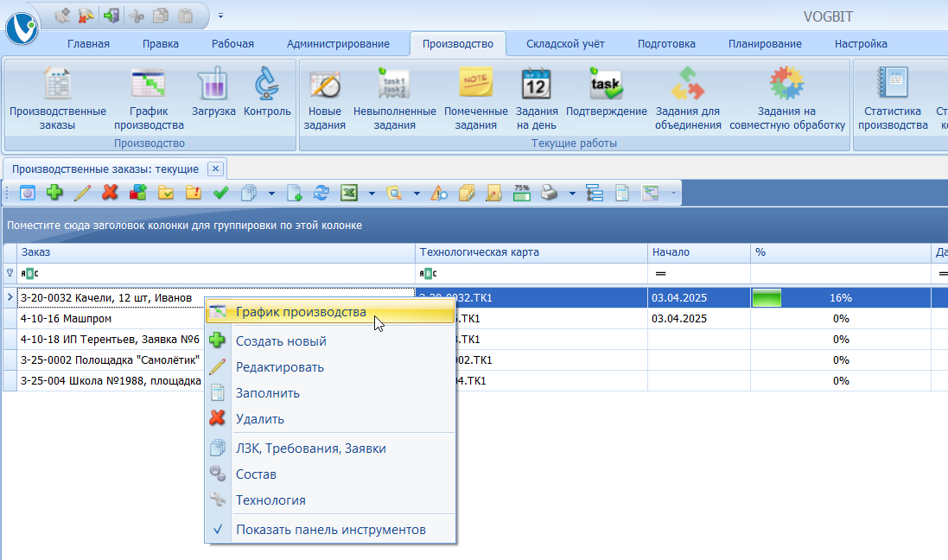Open the quick access toolbar customize arrow
Viewport: 948px width, 560px height.
220,16
